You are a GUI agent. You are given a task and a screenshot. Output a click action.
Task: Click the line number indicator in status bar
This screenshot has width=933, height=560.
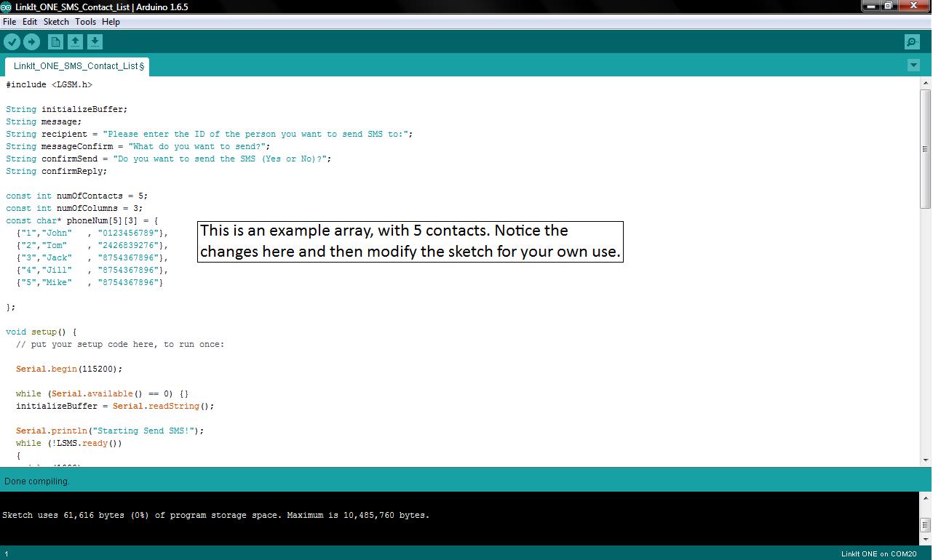[x=7, y=554]
